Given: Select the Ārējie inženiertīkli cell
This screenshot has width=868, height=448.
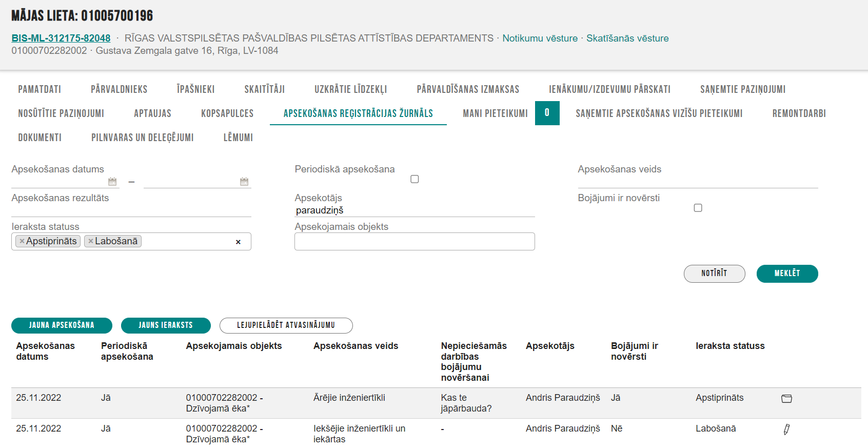Looking at the screenshot, I should coord(349,398).
